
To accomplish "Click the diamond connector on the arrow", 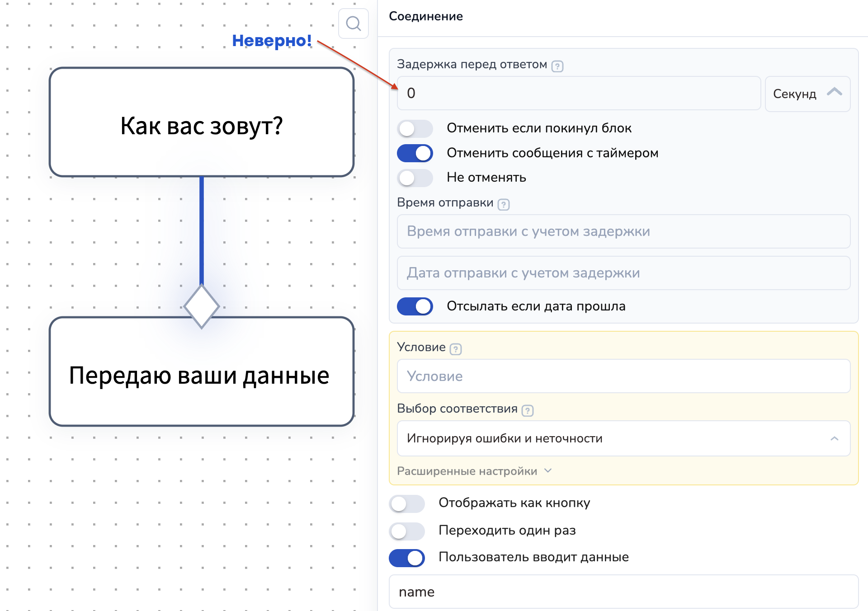I will [202, 306].
